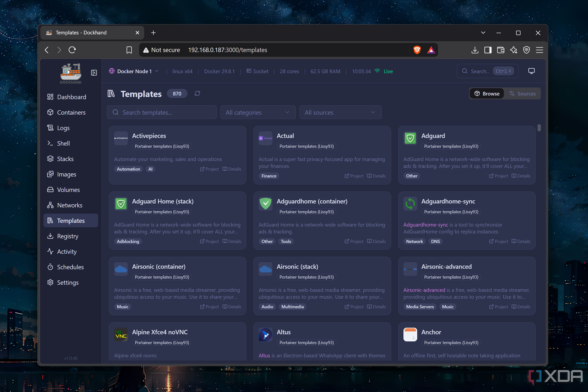588x392 pixels.
Task: Open Brave VPN shield icon
Action: coord(526,50)
